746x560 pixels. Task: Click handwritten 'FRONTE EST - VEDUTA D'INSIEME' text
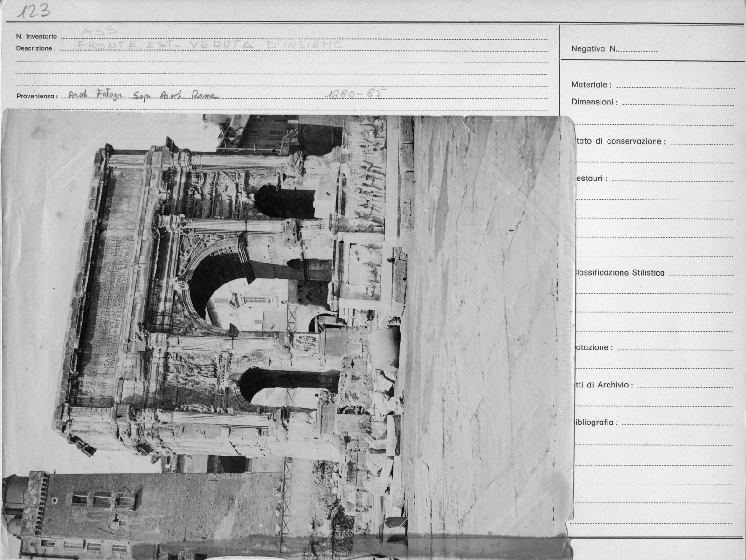[210, 44]
